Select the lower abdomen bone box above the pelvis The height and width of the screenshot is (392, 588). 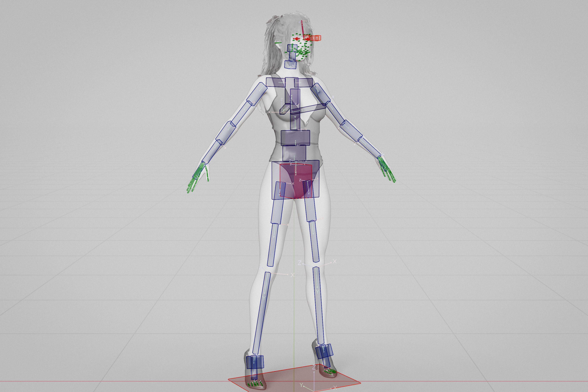[294, 153]
